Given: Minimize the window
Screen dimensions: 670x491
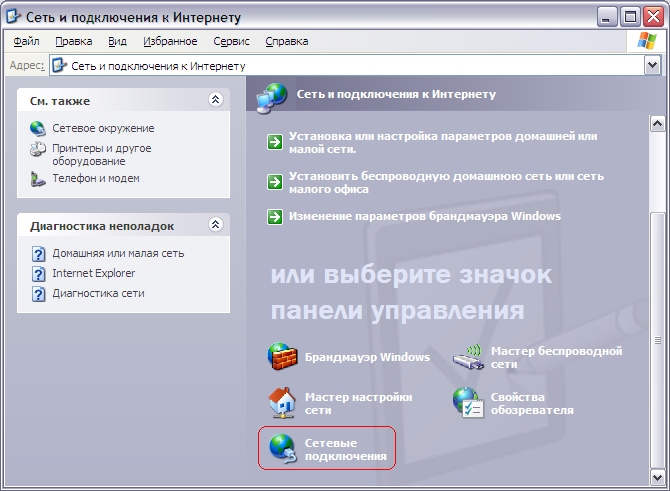Looking at the screenshot, I should pos(605,17).
